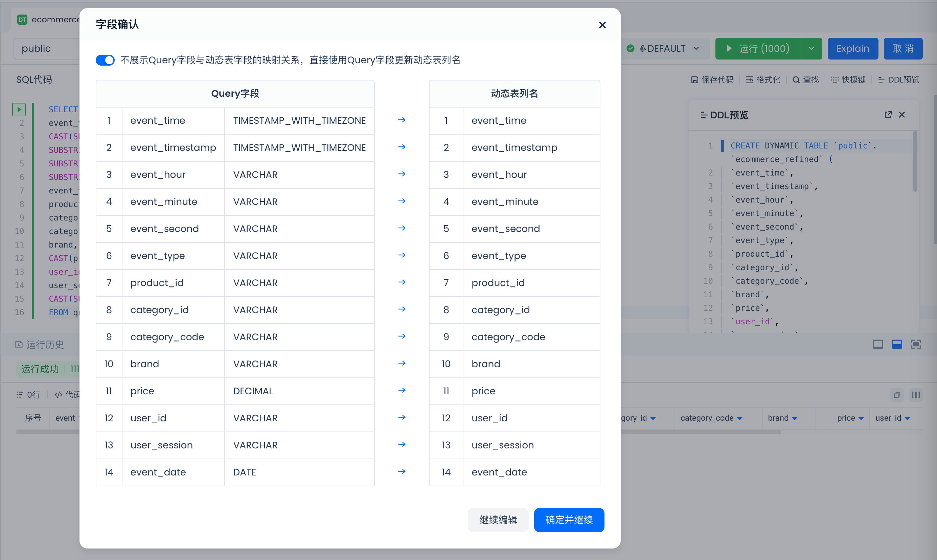The width and height of the screenshot is (937, 560).
Task: Click the Explain button
Action: (x=852, y=49)
